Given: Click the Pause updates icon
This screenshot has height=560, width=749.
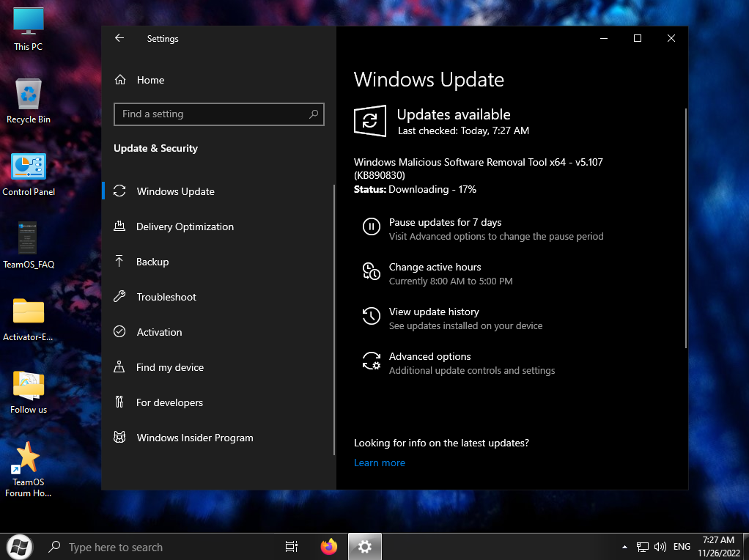Looking at the screenshot, I should [x=372, y=227].
